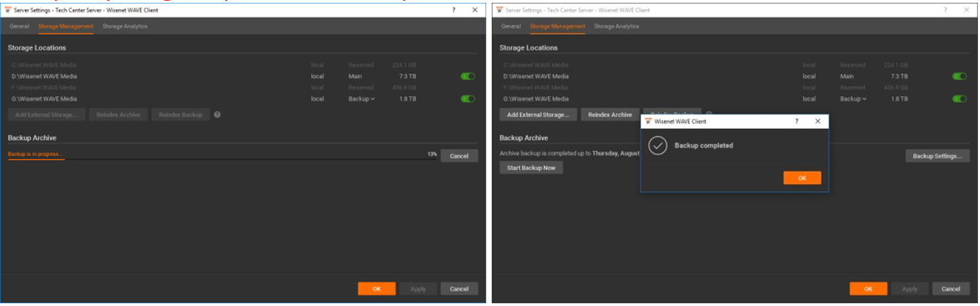Viewport: 980px width, 306px height.
Task: Click bottom Cancel in backup-completed window
Action: pyautogui.click(x=951, y=289)
